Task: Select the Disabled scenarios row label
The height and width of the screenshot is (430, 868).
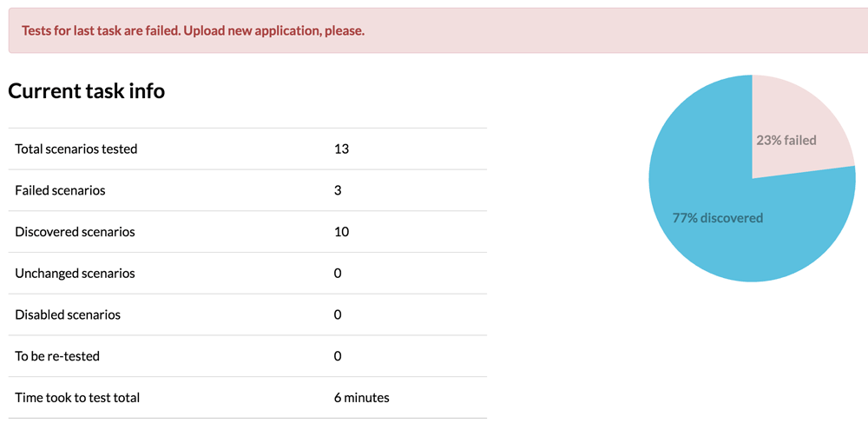Action: coord(68,314)
